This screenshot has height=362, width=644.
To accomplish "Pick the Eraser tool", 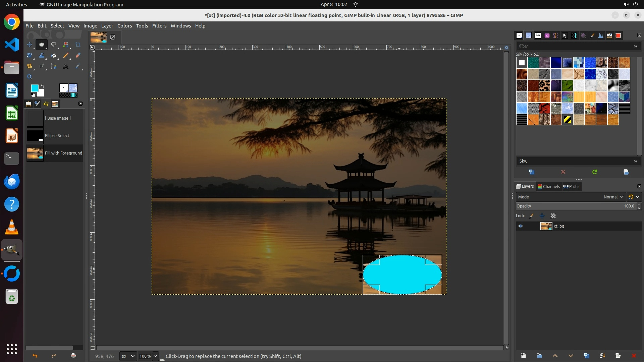I will pyautogui.click(x=78, y=56).
